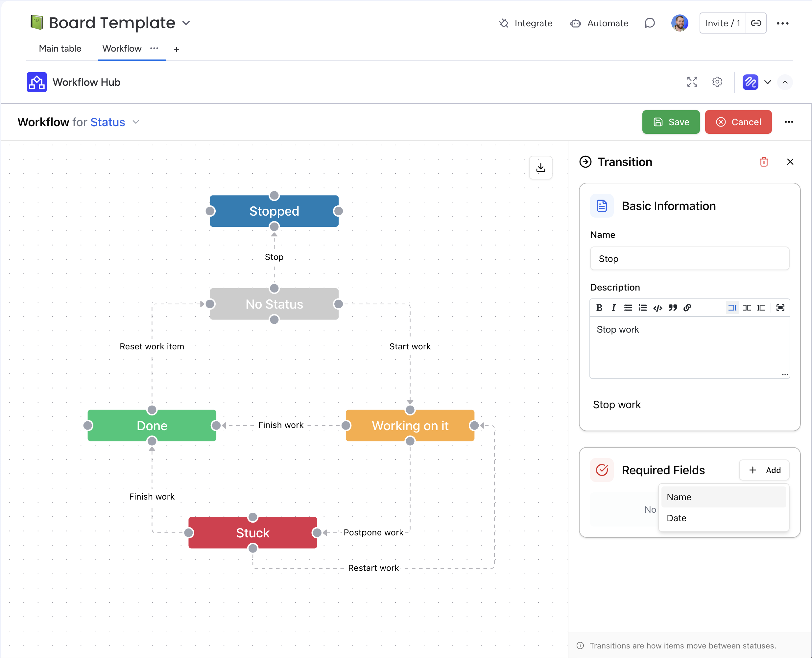Collapse the Workflow Hub panel chevron

[785, 82]
